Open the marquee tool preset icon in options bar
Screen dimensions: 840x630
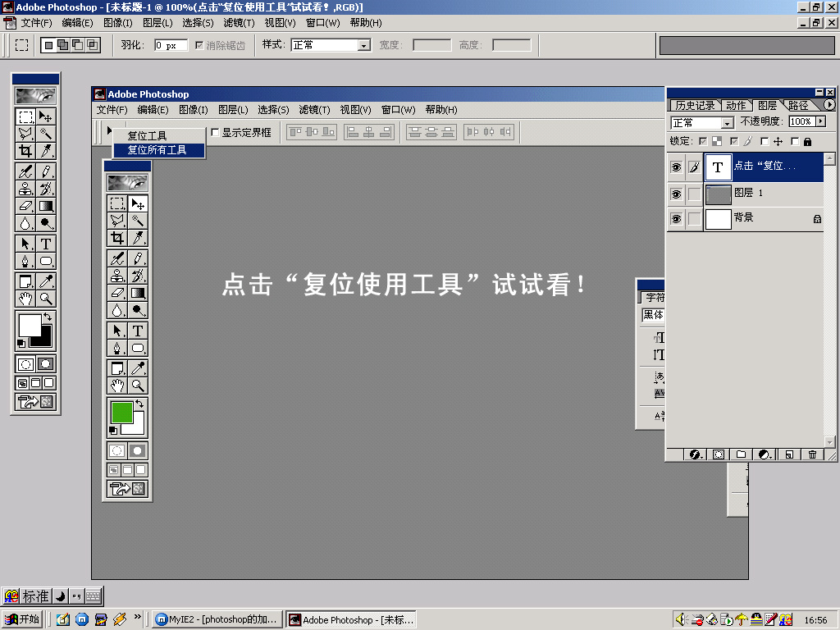point(21,45)
